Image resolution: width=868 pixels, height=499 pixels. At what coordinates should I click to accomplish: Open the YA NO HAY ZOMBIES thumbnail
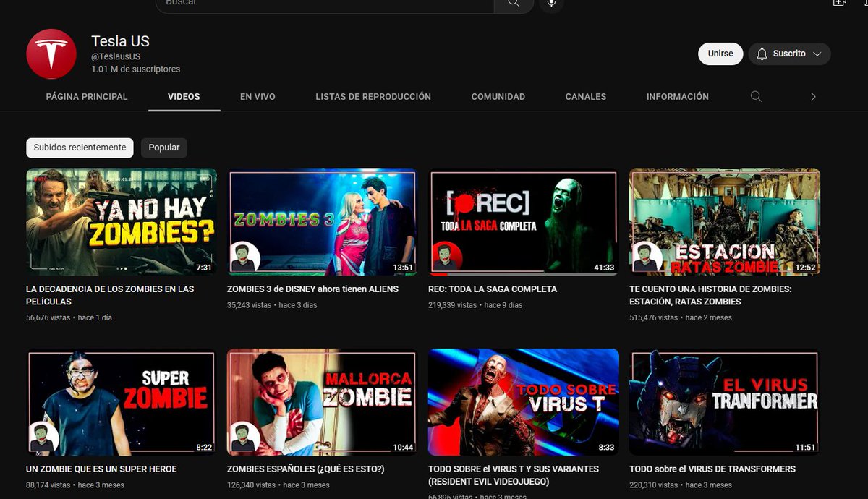click(122, 222)
